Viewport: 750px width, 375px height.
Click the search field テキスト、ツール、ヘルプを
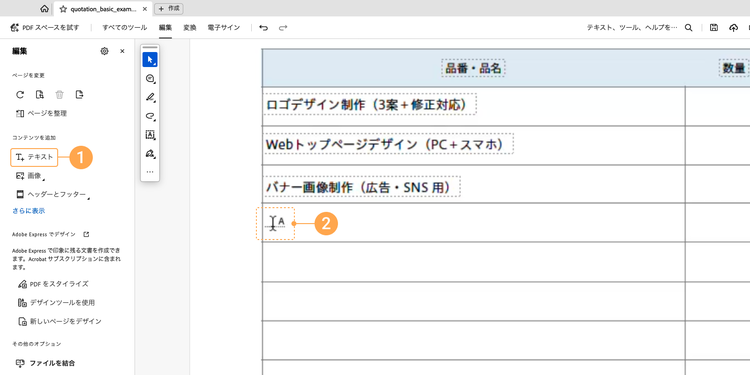(632, 28)
